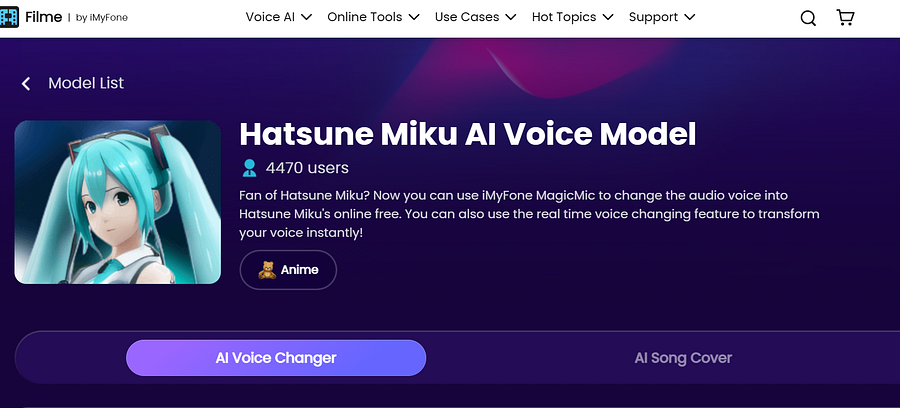The width and height of the screenshot is (900, 408).
Task: Click the Filme brand name text
Action: (x=44, y=17)
